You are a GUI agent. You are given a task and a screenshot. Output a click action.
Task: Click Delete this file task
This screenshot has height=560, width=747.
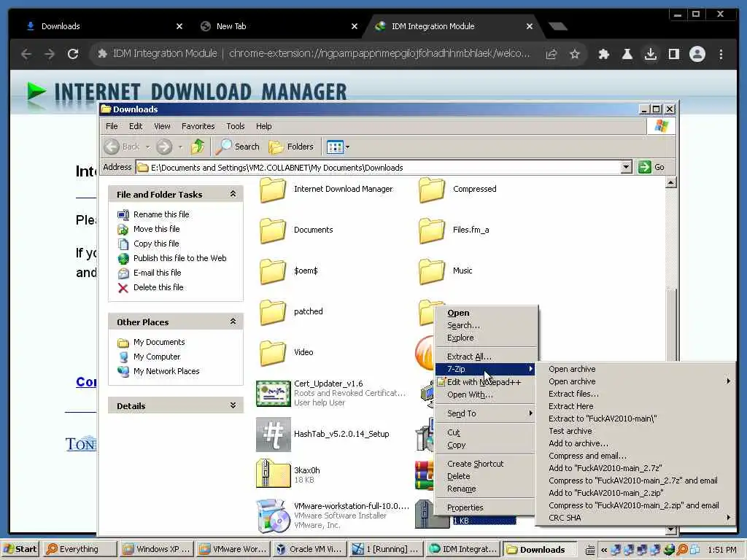tap(158, 287)
